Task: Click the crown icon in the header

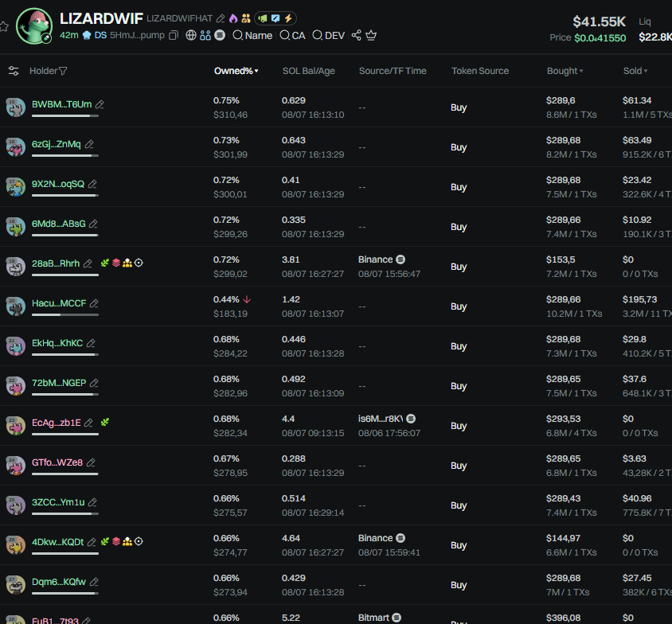Action: pos(371,35)
